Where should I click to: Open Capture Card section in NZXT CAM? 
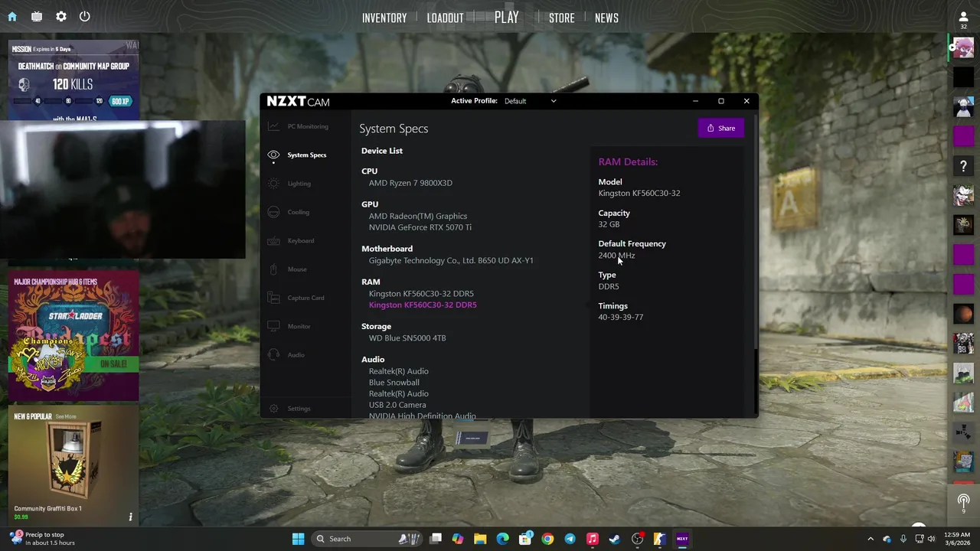[x=305, y=298]
